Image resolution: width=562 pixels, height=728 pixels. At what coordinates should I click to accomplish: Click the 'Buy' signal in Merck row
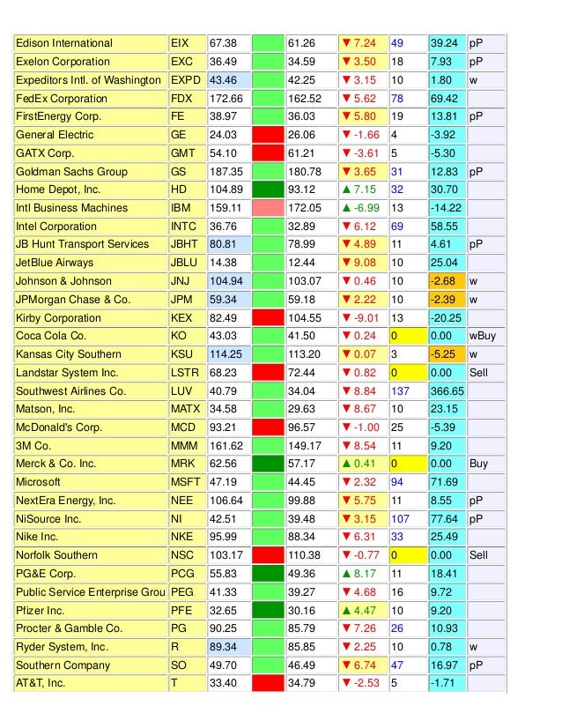478,464
